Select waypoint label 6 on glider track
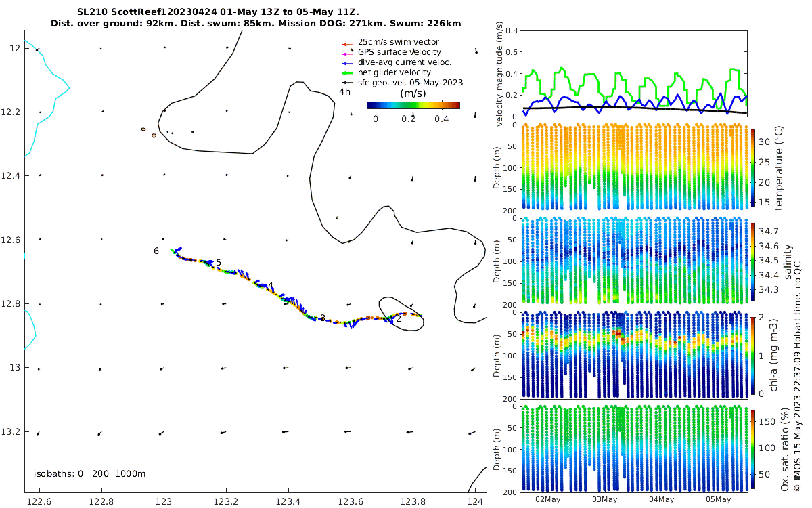The height and width of the screenshot is (508, 812). point(156,251)
